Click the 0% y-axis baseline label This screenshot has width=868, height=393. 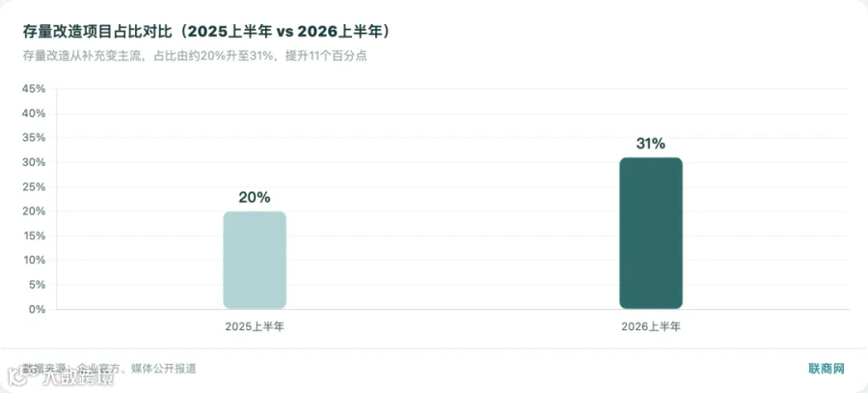coord(36,309)
